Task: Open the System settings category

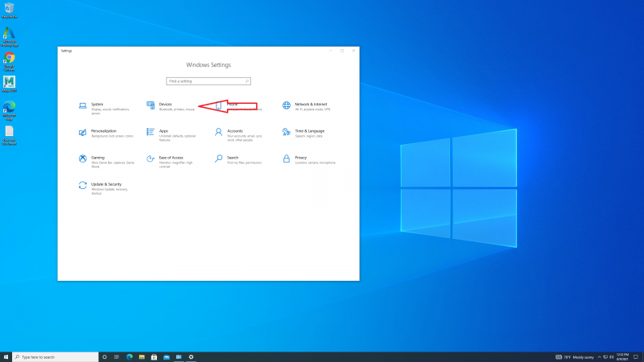Action: (105, 108)
